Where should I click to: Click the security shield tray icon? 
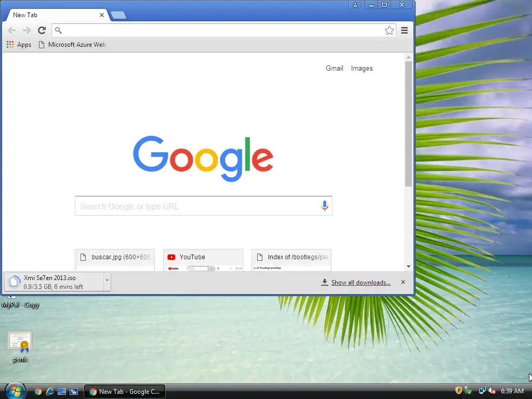pyautogui.click(x=459, y=391)
